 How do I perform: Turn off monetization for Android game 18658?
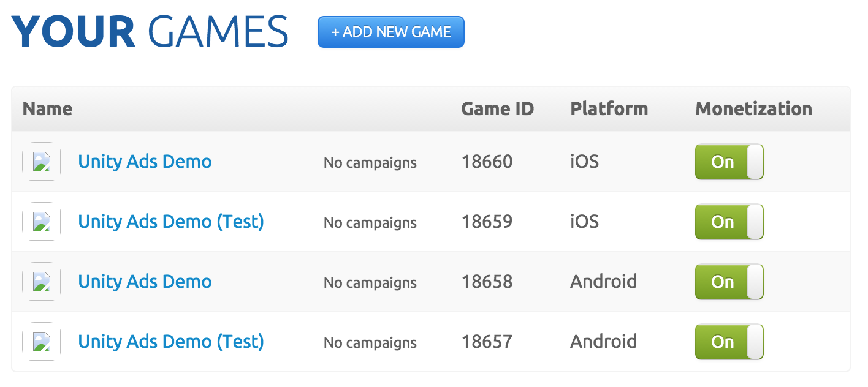pyautogui.click(x=729, y=282)
